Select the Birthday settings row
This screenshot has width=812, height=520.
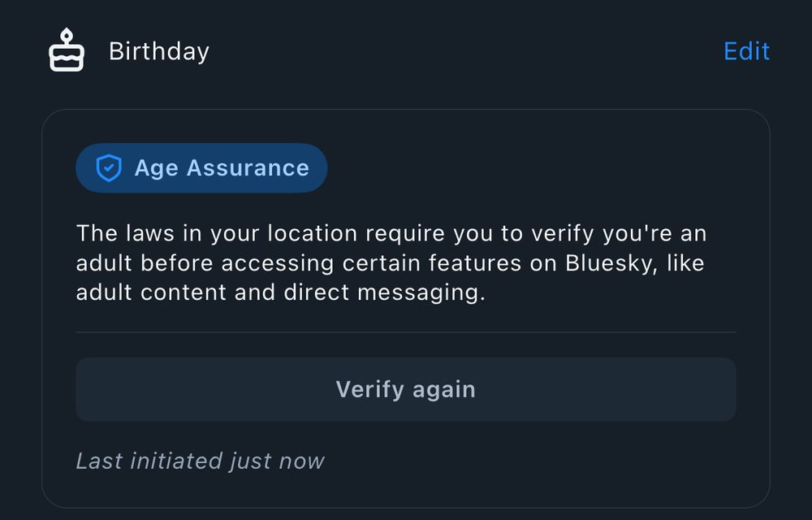pyautogui.click(x=405, y=50)
